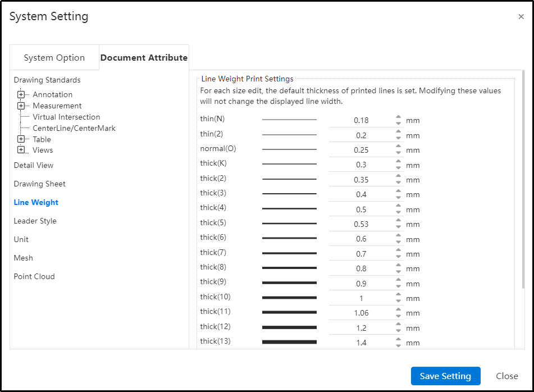Image resolution: width=534 pixels, height=392 pixels.
Task: Click the thick(9) value field 0.9
Action: click(362, 284)
